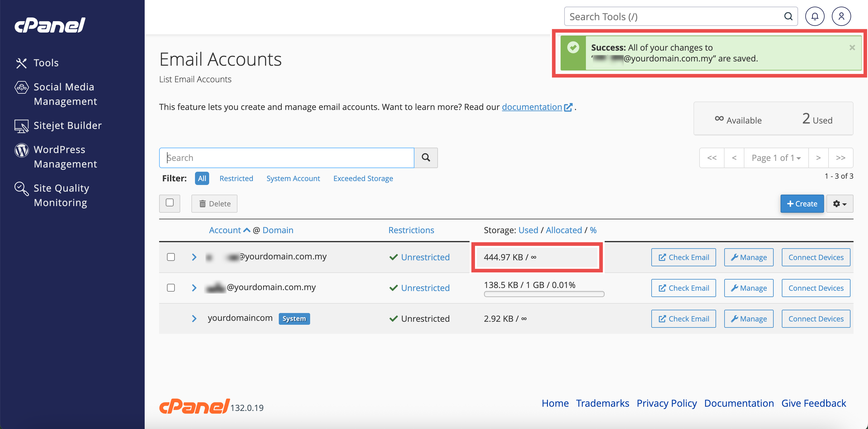The height and width of the screenshot is (429, 868).
Task: Check the first email account checkbox
Action: click(x=171, y=257)
